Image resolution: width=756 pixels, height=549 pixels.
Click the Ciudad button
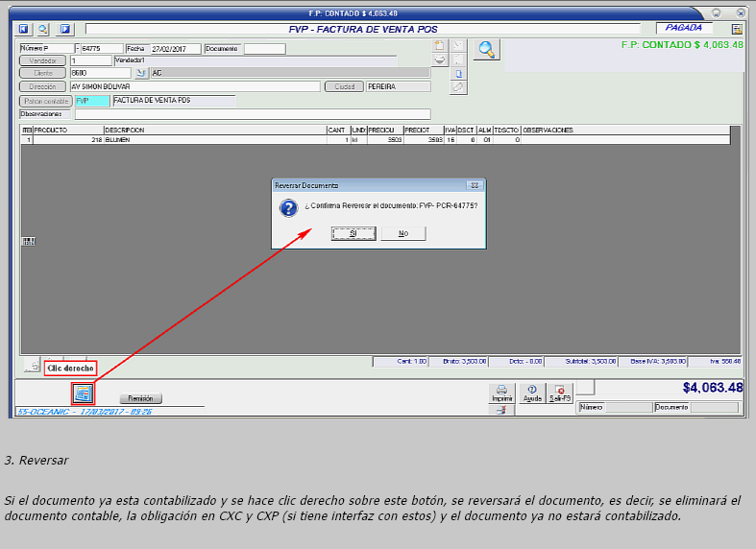tap(344, 86)
